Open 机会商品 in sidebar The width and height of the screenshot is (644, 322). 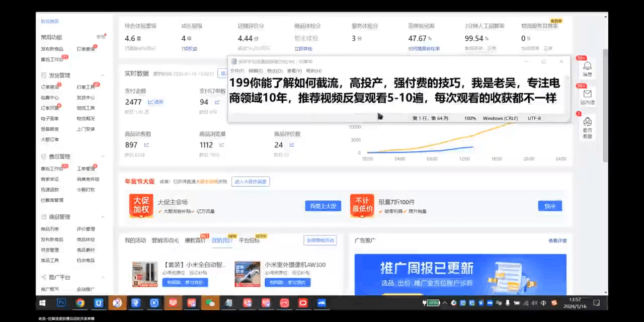(x=86, y=261)
